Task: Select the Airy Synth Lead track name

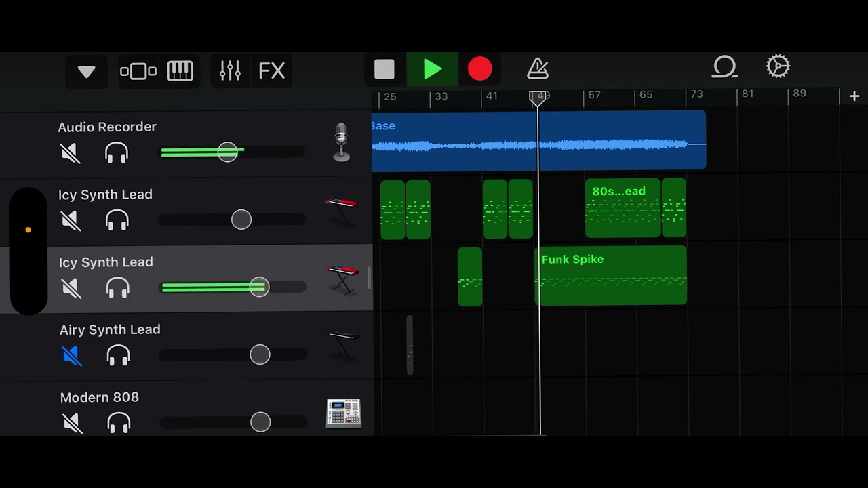Action: coord(110,330)
